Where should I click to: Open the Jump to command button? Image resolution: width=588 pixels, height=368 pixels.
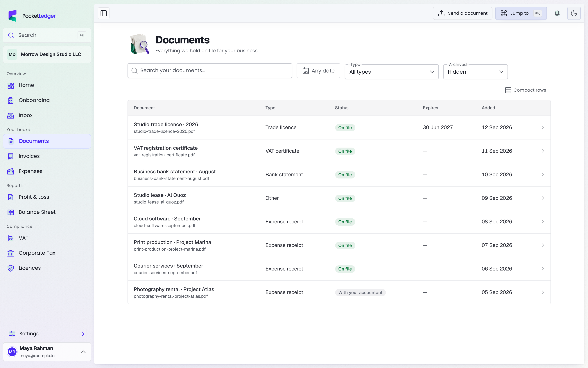pyautogui.click(x=521, y=13)
